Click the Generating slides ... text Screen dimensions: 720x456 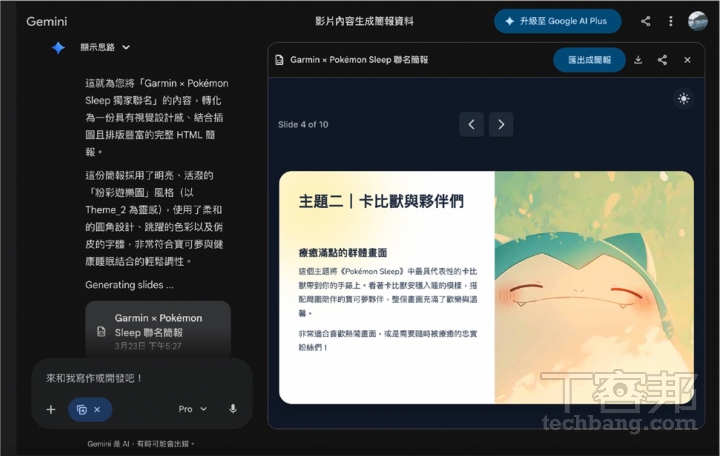[129, 285]
